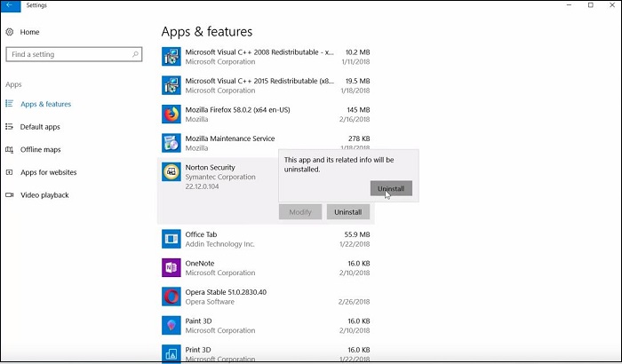Select Apps for websites in sidebar
This screenshot has width=622, height=364.
click(x=48, y=172)
